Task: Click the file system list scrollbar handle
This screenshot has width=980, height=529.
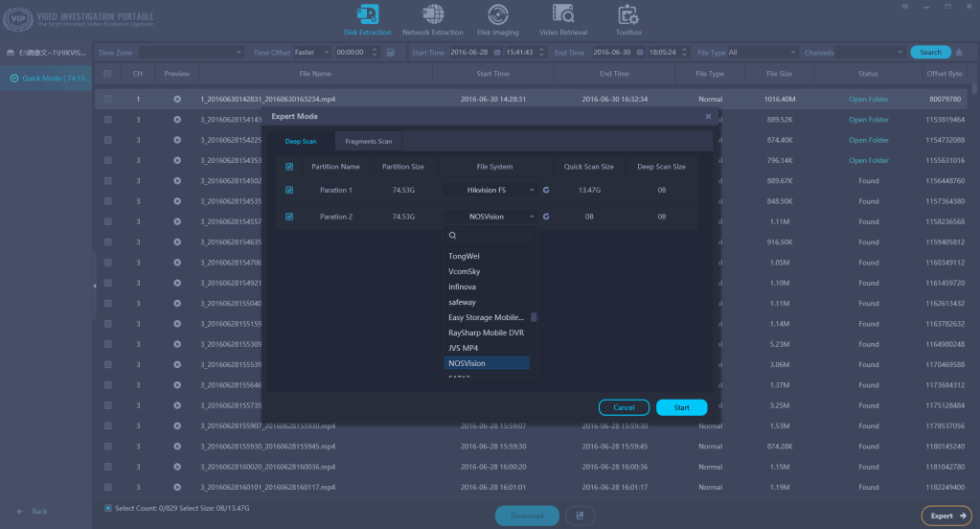Action: click(534, 317)
